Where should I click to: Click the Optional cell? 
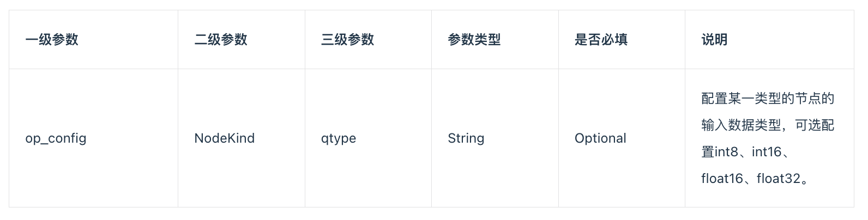click(x=600, y=138)
